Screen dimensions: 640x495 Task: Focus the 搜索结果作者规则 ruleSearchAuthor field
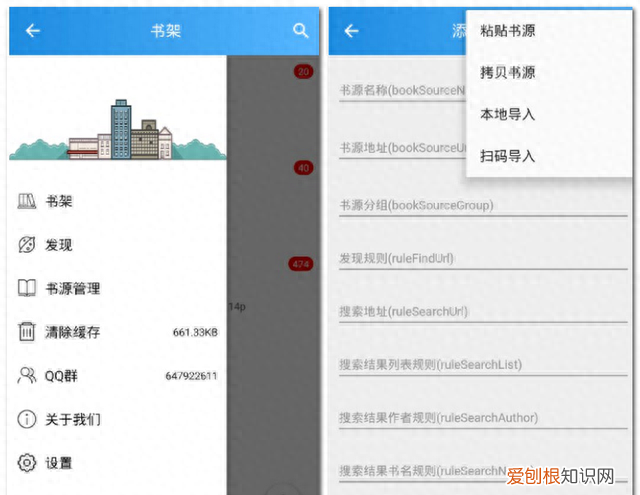[483, 418]
